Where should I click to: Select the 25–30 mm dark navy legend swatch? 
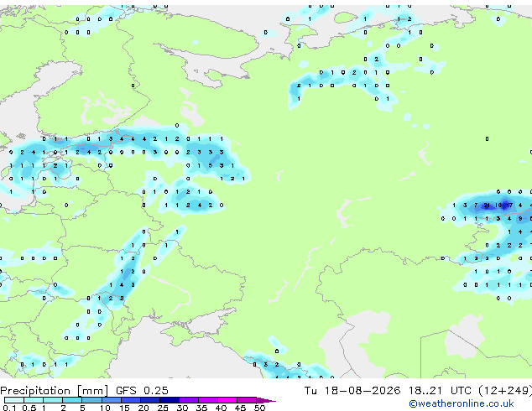[x=170, y=400]
